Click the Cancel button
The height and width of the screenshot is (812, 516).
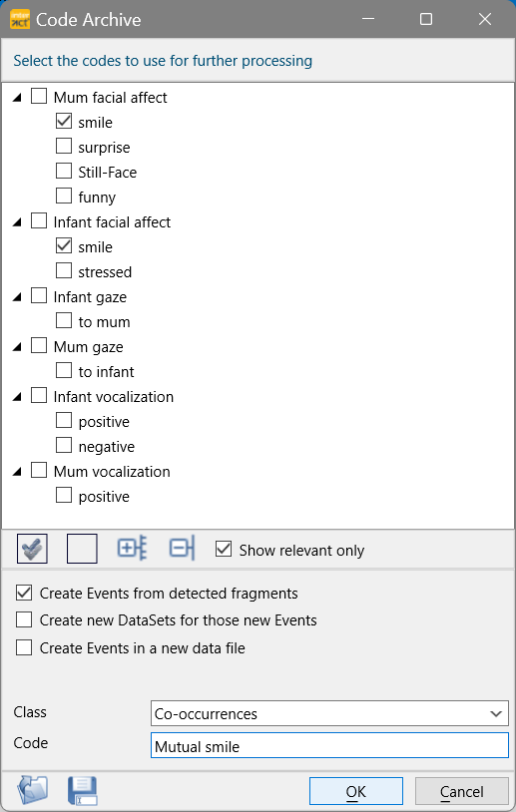pyautogui.click(x=461, y=791)
